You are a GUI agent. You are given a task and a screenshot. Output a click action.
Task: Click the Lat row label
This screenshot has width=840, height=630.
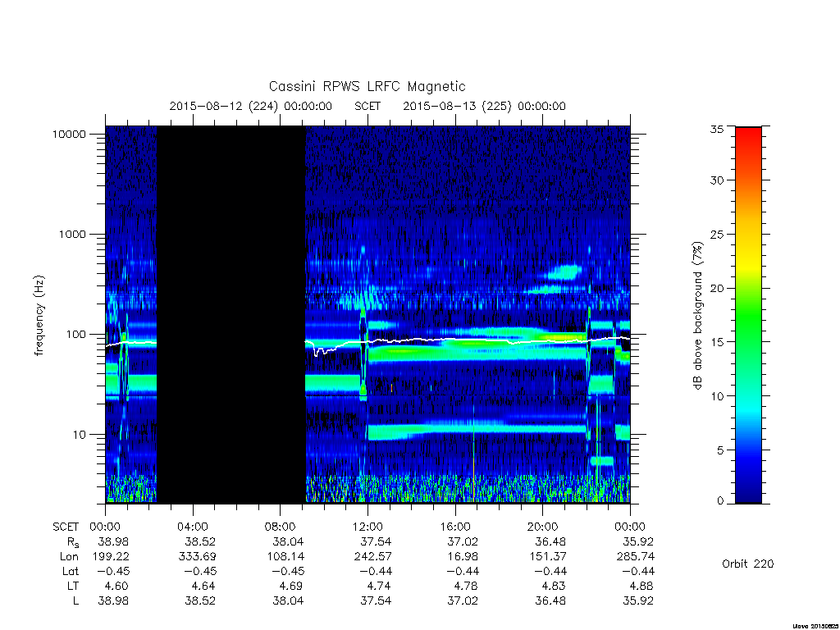coord(71,571)
